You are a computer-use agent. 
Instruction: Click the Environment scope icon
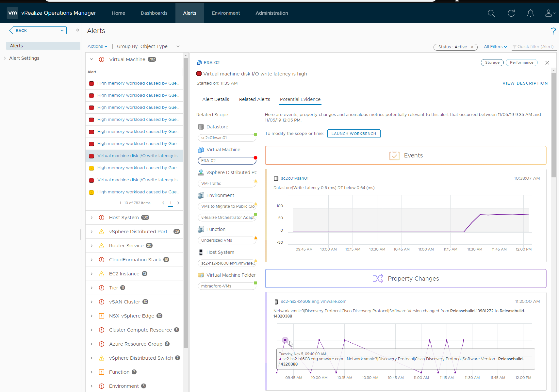pyautogui.click(x=201, y=195)
